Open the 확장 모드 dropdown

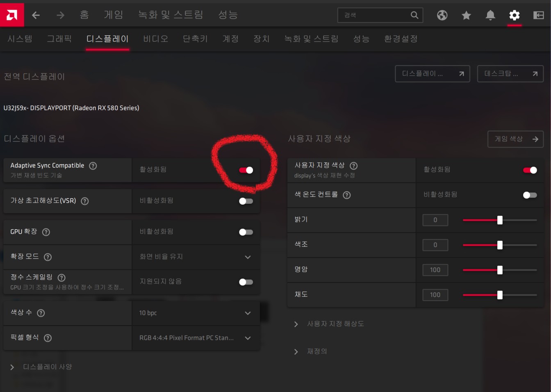click(248, 257)
